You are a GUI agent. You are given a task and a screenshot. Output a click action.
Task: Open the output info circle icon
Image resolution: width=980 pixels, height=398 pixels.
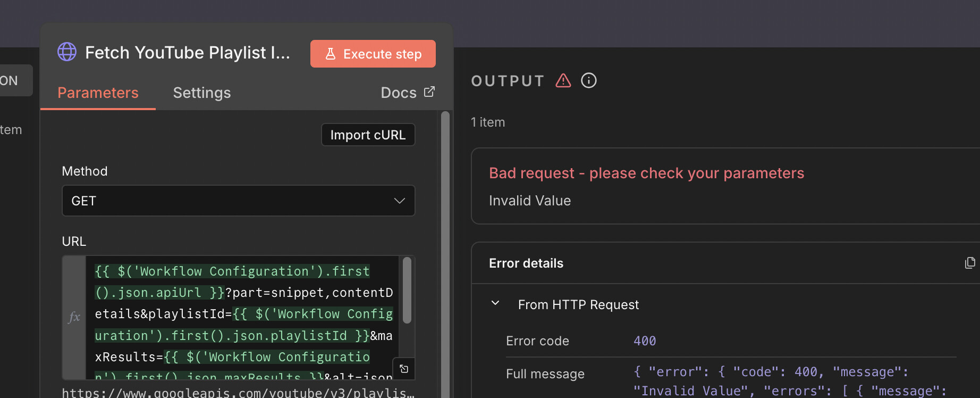589,81
